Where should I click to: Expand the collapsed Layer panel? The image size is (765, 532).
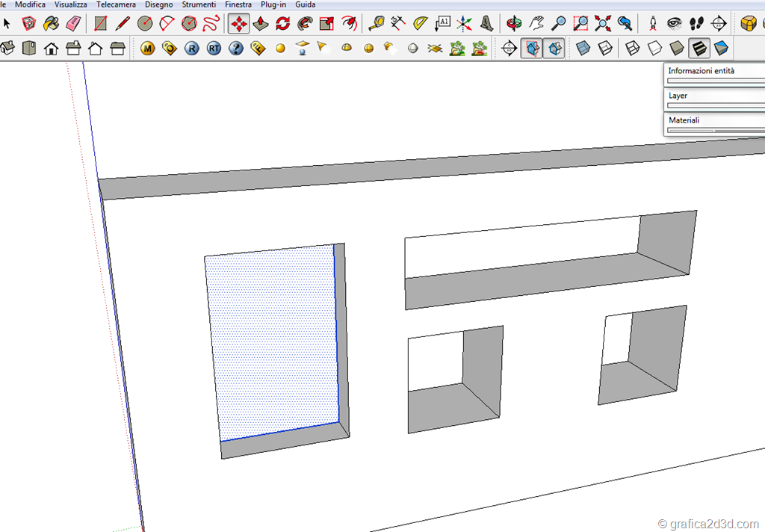[x=714, y=96]
